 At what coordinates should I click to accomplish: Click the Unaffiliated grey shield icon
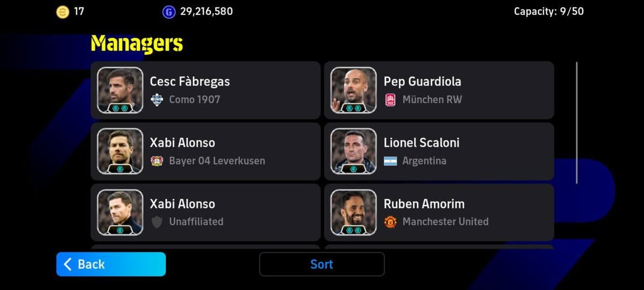[x=157, y=222]
